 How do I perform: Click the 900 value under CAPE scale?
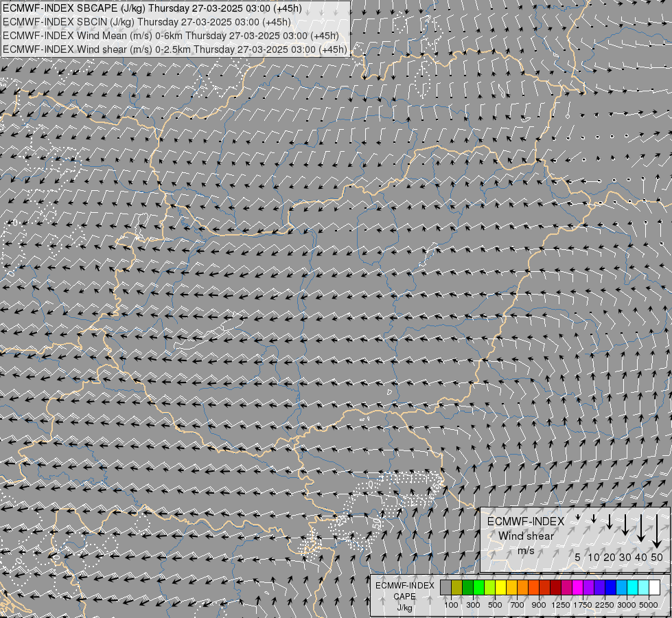click(539, 605)
